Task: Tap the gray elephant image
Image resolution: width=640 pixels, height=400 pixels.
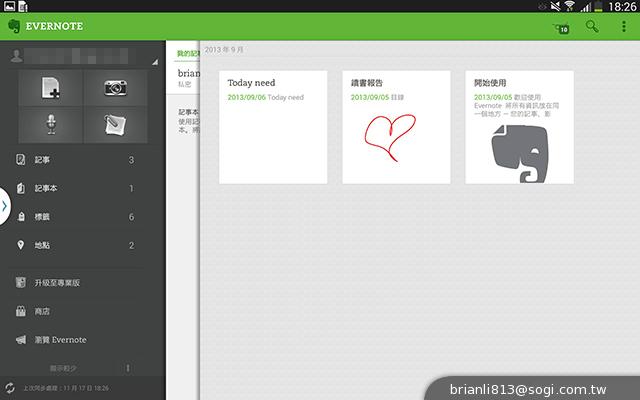Action: pos(520,153)
